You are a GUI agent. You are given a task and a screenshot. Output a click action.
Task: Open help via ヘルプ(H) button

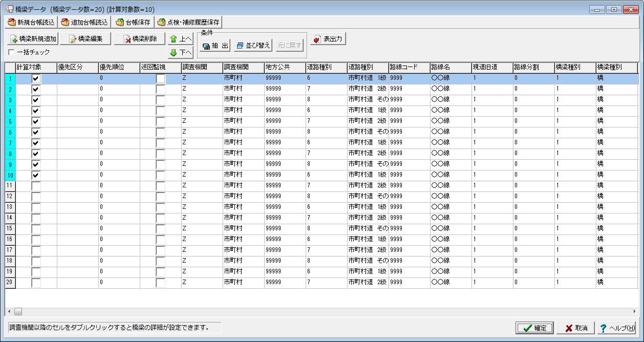[x=617, y=328]
